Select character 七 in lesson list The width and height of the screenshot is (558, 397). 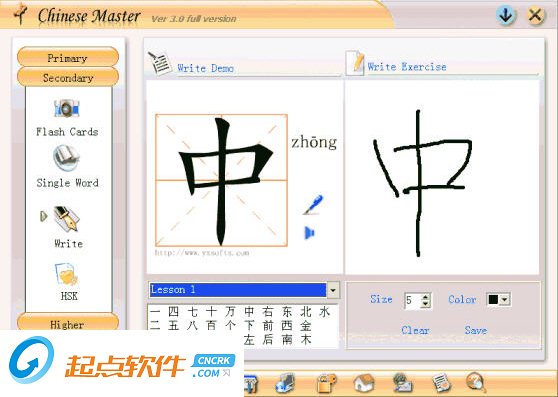pos(192,312)
